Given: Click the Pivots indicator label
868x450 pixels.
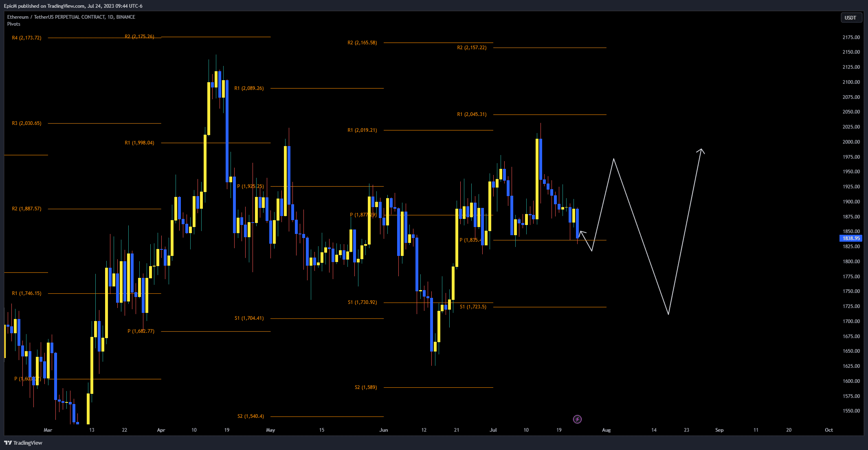Looking at the screenshot, I should [13, 24].
